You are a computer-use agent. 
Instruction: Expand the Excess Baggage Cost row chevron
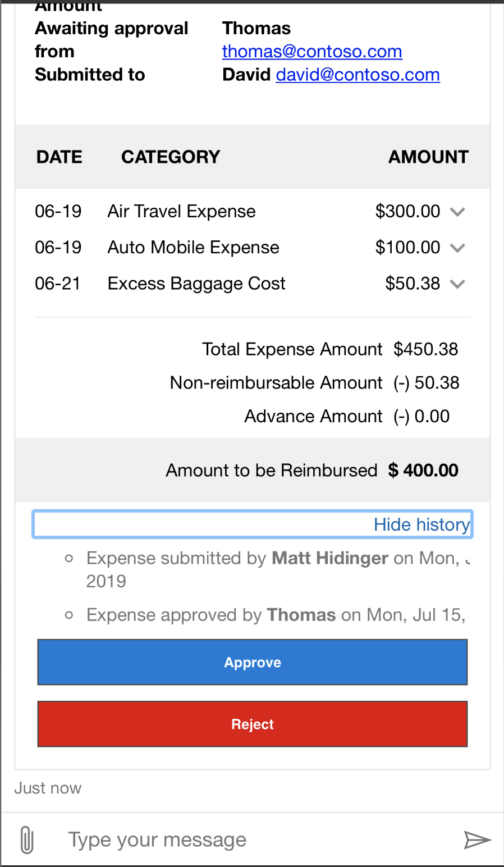pyautogui.click(x=458, y=284)
